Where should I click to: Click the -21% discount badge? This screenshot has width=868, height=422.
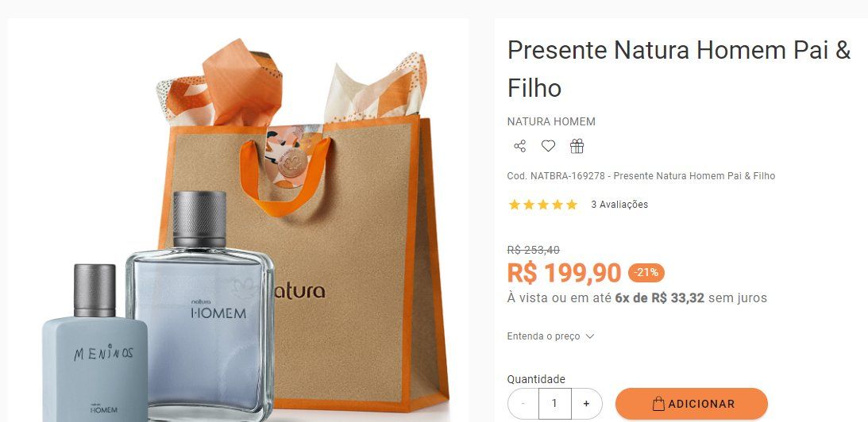pos(646,273)
